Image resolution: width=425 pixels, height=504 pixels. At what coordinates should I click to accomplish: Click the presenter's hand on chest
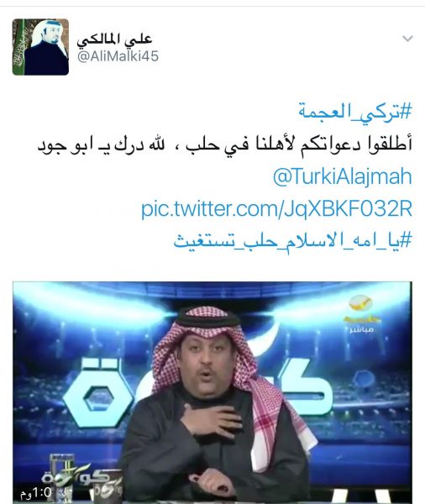[x=211, y=419]
